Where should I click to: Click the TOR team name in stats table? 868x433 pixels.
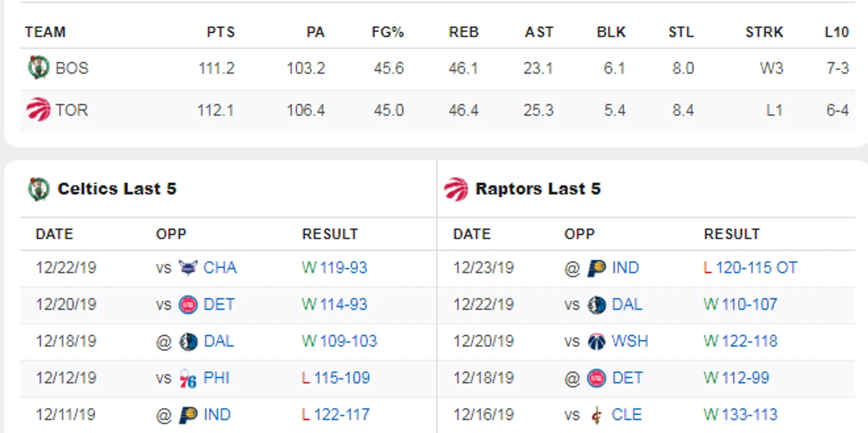(72, 110)
